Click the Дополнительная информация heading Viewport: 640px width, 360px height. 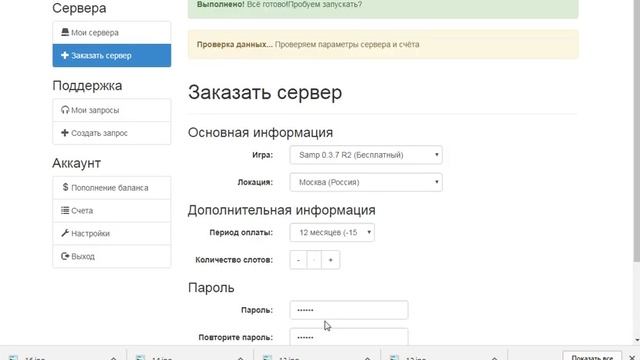coord(282,210)
